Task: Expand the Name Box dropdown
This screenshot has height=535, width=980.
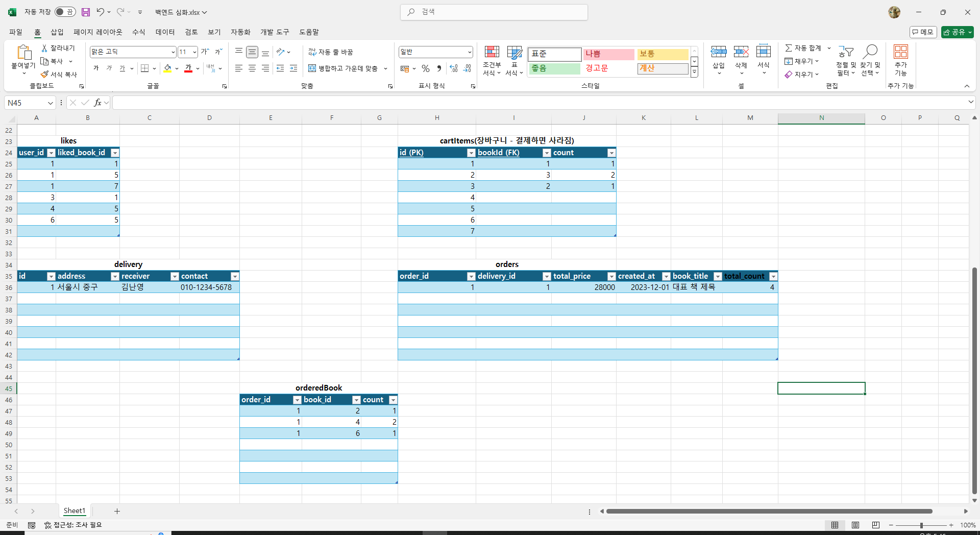Action: (51, 103)
